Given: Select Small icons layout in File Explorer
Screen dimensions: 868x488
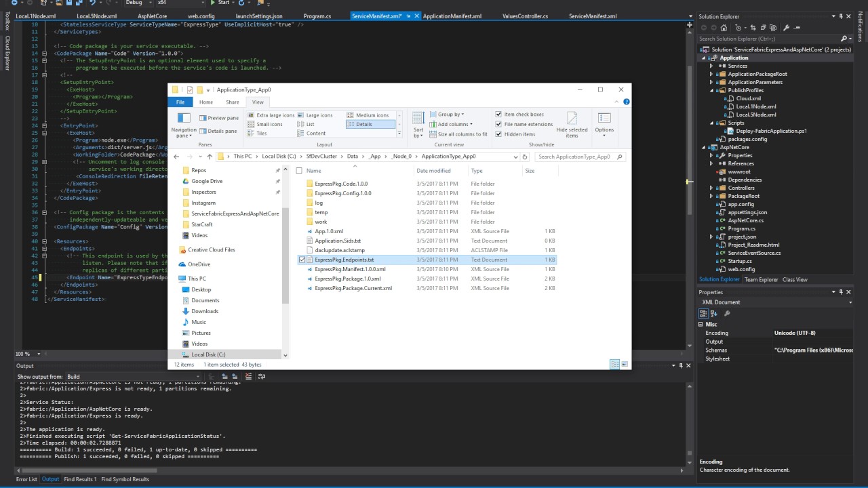Looking at the screenshot, I should [265, 125].
